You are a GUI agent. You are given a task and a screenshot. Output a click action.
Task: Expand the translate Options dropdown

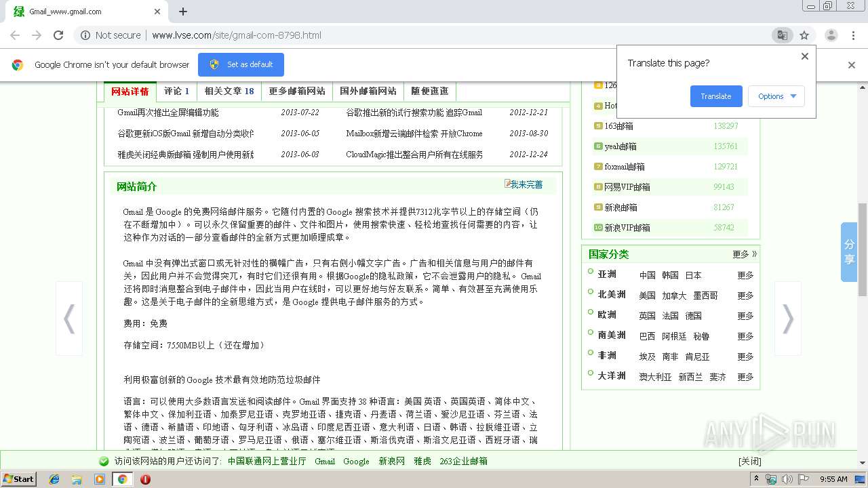[x=776, y=96]
